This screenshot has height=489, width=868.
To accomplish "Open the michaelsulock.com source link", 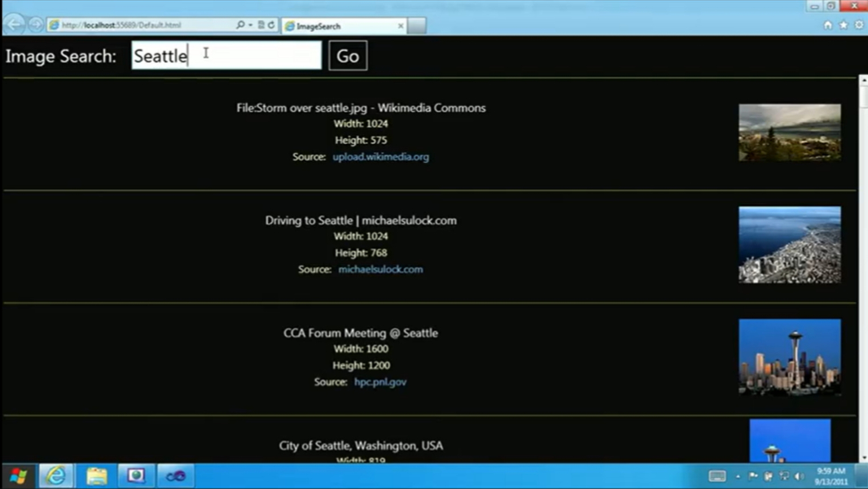I will [x=381, y=269].
